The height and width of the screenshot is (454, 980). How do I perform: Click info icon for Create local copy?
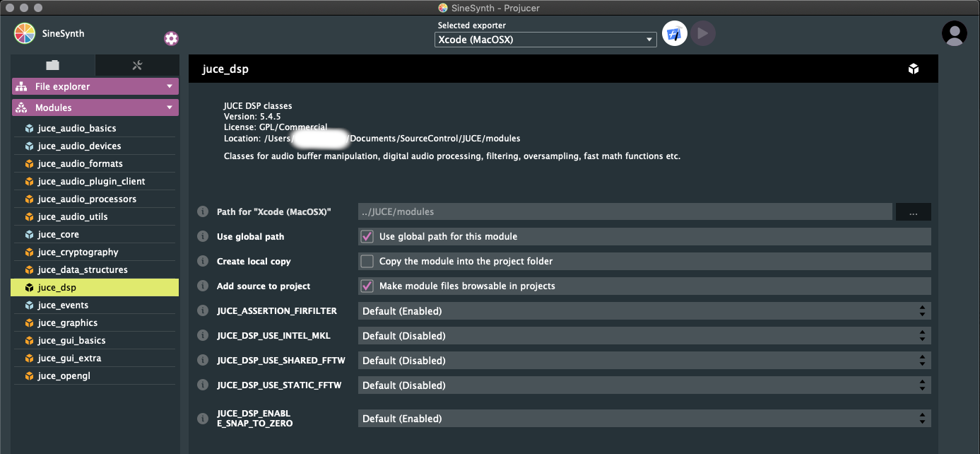pyautogui.click(x=203, y=261)
